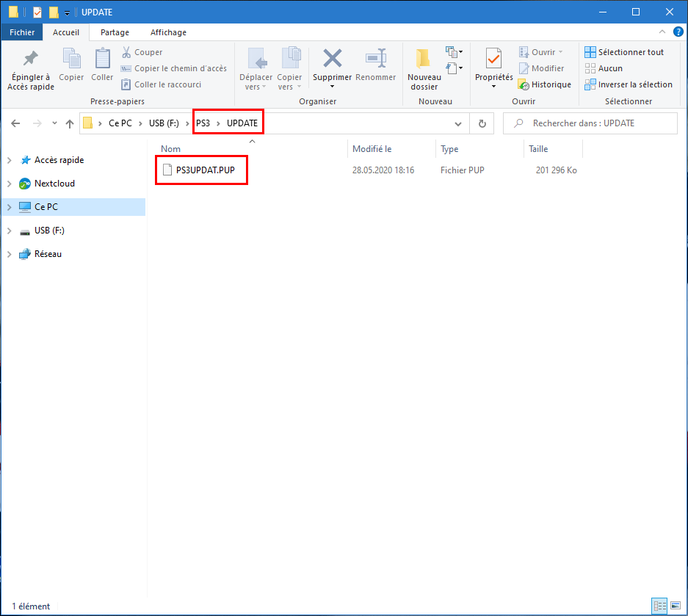Refresh the UPDATE folder view
This screenshot has width=688, height=616.
(x=482, y=124)
